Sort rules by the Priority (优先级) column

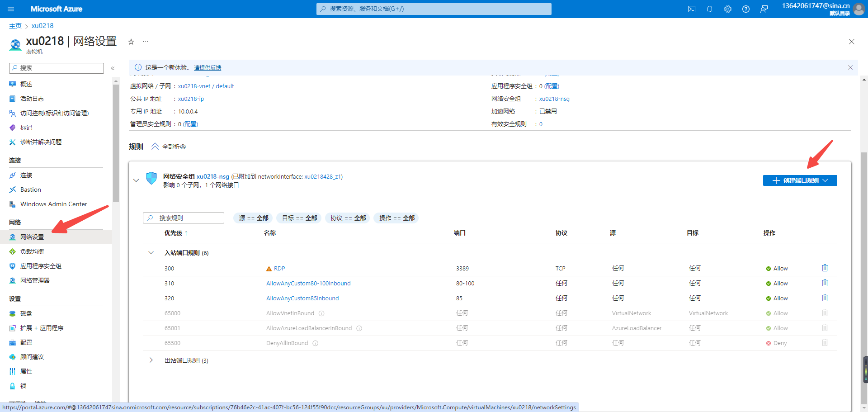tap(176, 233)
